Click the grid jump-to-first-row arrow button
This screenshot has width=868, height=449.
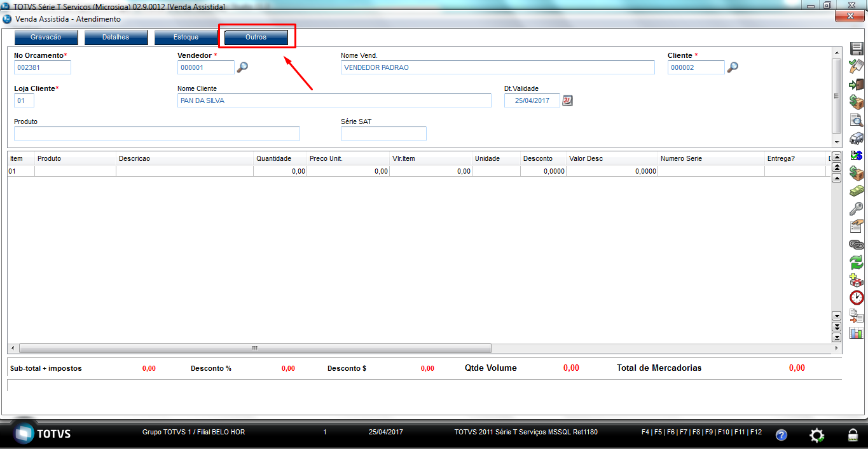point(837,156)
